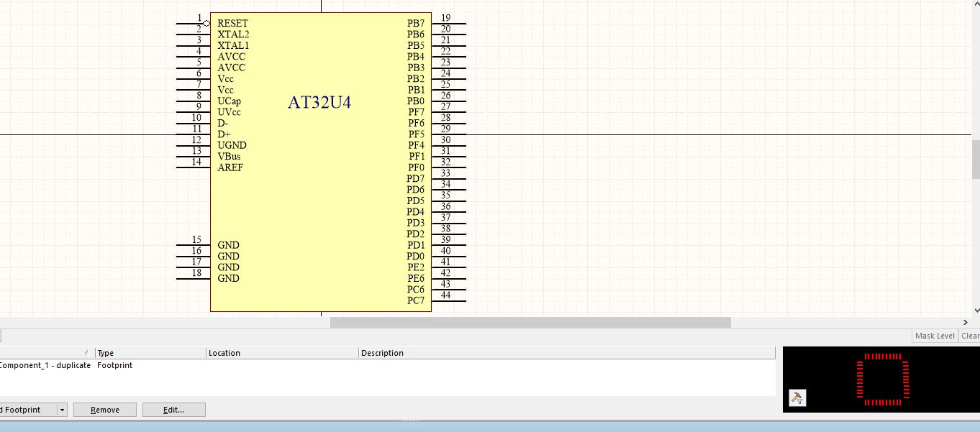Click pin 44 labeled PC7
Viewport: 980px width, 432px height.
[448, 300]
